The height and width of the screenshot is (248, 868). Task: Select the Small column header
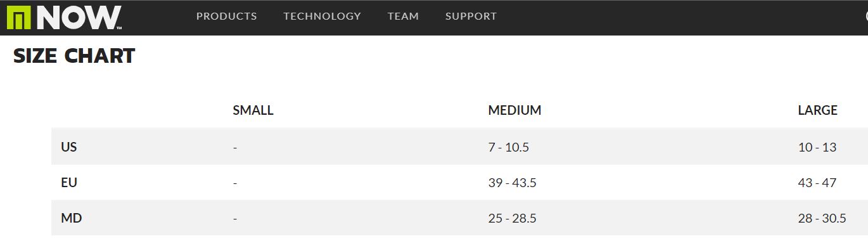(253, 110)
